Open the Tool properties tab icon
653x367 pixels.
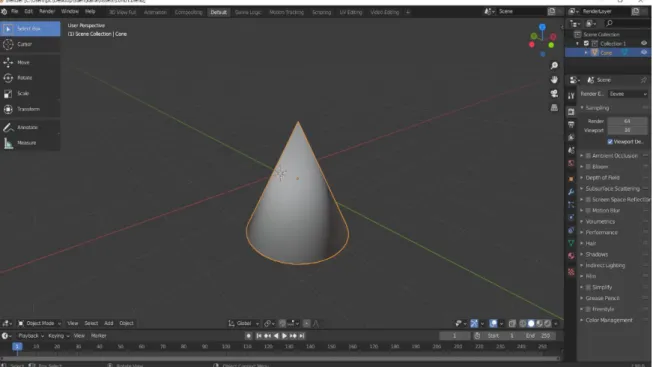pyautogui.click(x=571, y=96)
